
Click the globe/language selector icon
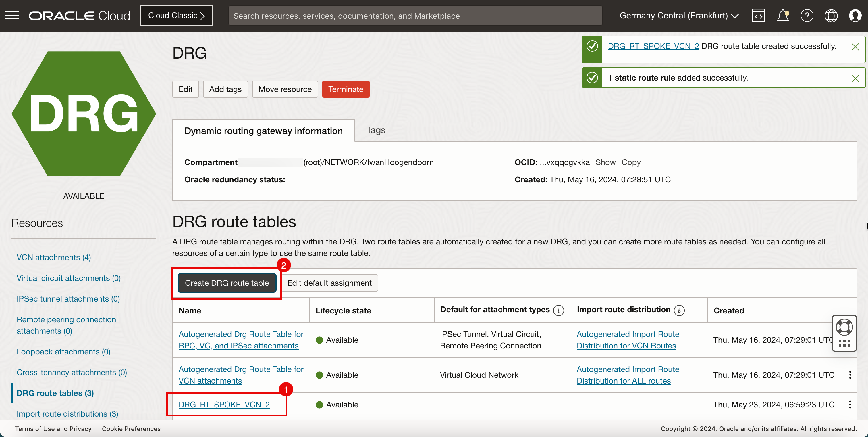point(831,16)
